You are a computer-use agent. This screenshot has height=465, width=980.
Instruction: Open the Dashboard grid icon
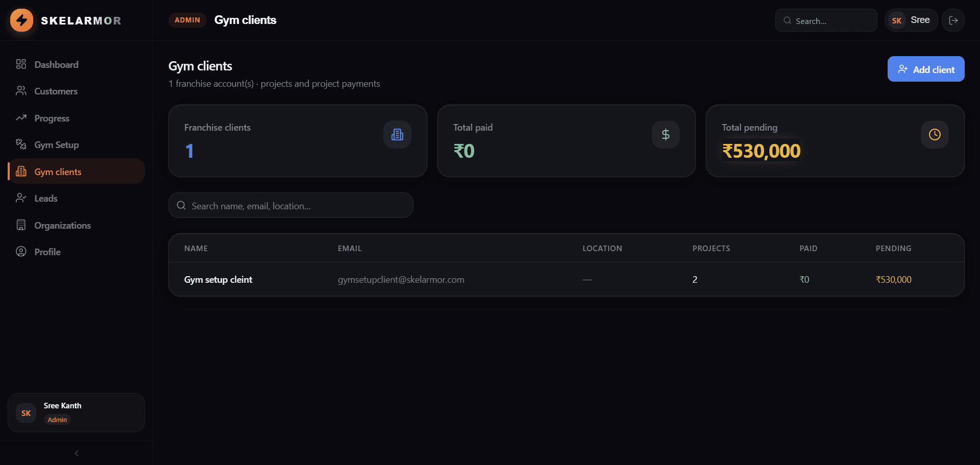21,64
